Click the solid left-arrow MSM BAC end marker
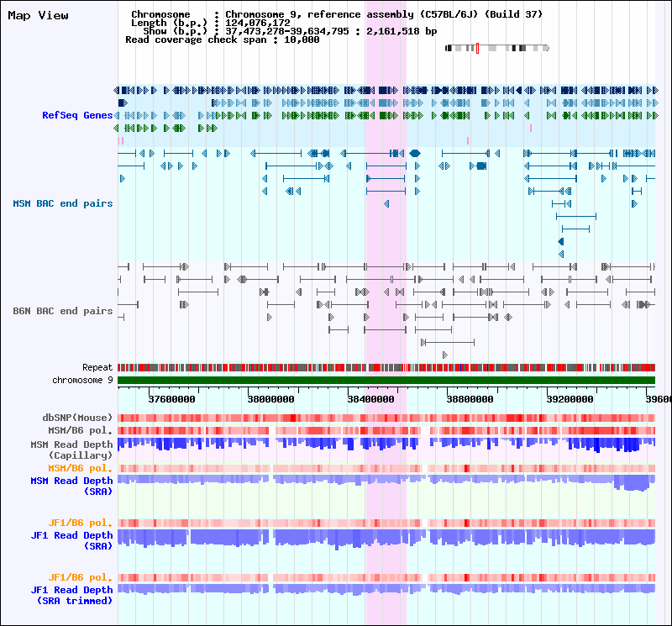Viewport: 672px width, 626px height. coord(560,241)
